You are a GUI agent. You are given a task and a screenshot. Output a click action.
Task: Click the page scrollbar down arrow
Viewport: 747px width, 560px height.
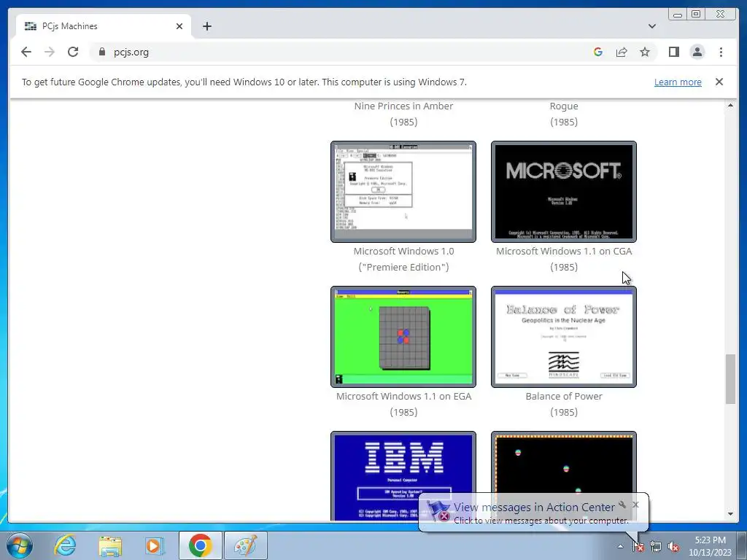click(730, 514)
